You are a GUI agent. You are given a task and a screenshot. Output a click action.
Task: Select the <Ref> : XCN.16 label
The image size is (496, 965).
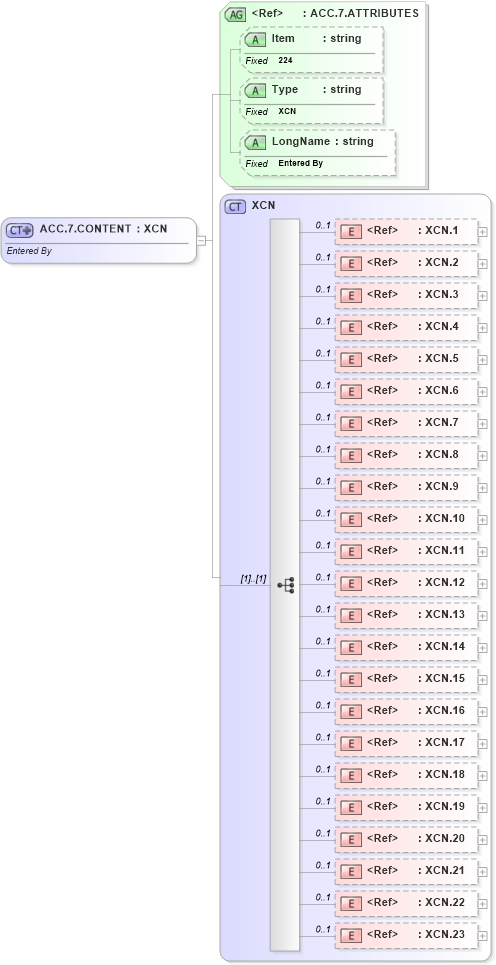416,710
